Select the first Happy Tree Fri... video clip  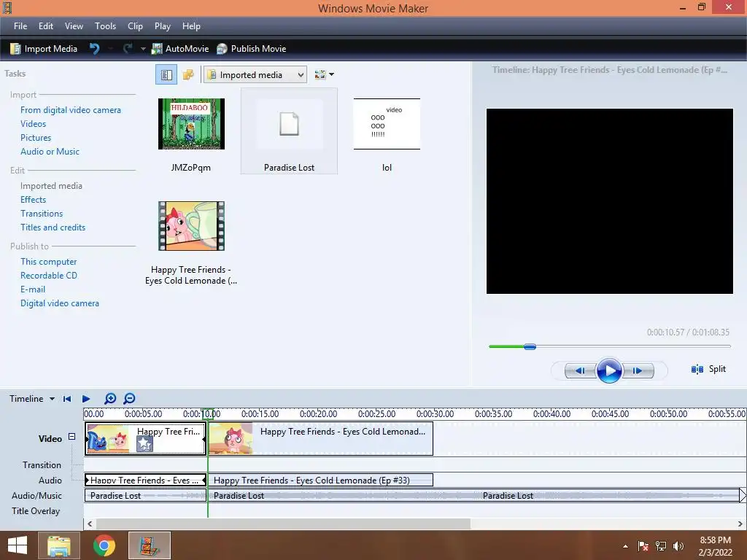click(x=146, y=438)
